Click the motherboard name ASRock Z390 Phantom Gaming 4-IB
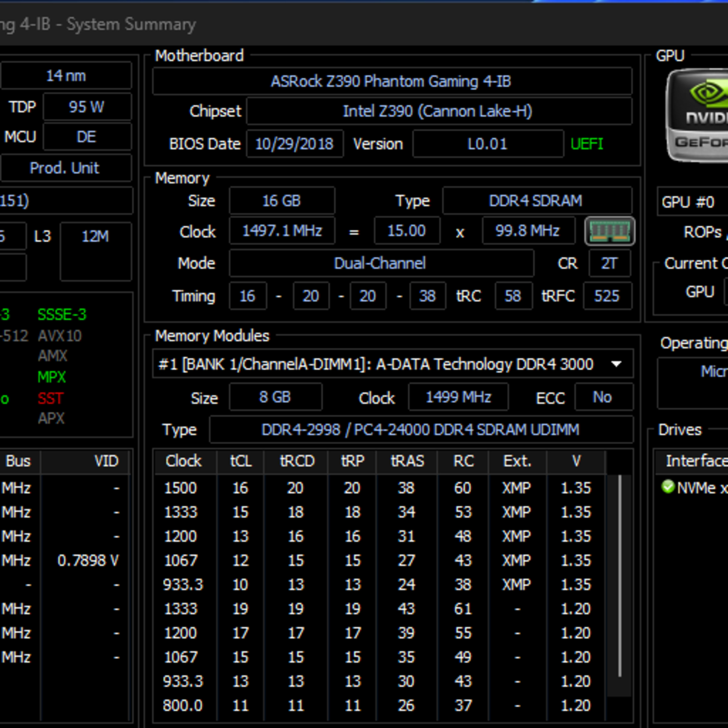 [392, 81]
